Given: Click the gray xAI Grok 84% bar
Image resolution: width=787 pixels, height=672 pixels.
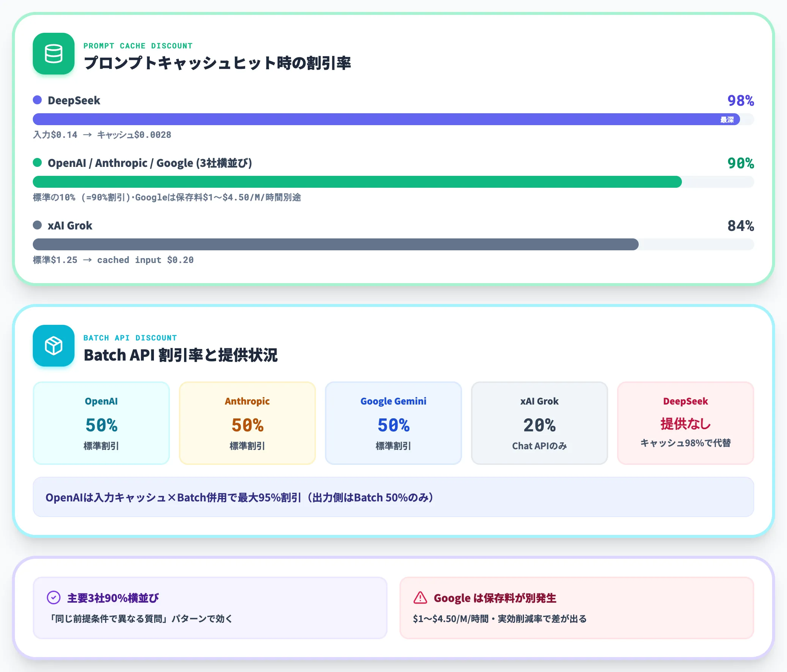Looking at the screenshot, I should 336,244.
